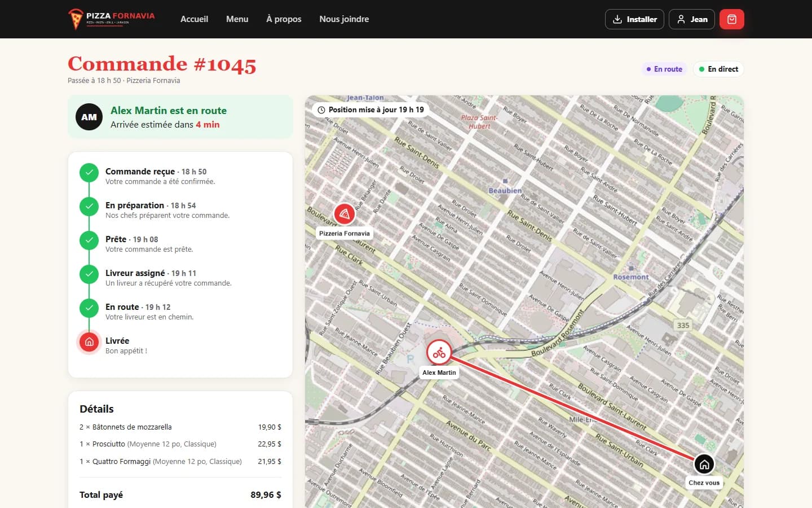The height and width of the screenshot is (508, 812).
Task: Click the Commande reçue checkmark icon
Action: [x=89, y=173]
